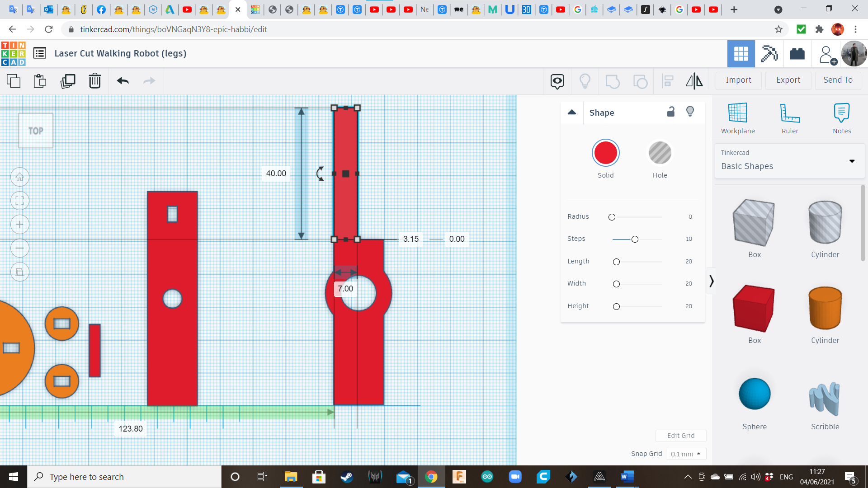Click the Export button
Viewport: 868px width, 488px height.
(x=788, y=80)
